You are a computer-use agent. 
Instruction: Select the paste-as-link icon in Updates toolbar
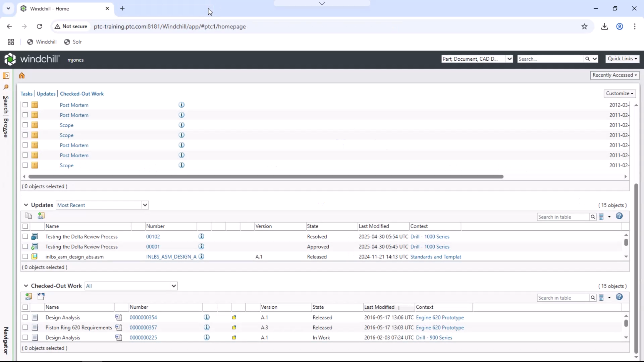click(x=41, y=216)
